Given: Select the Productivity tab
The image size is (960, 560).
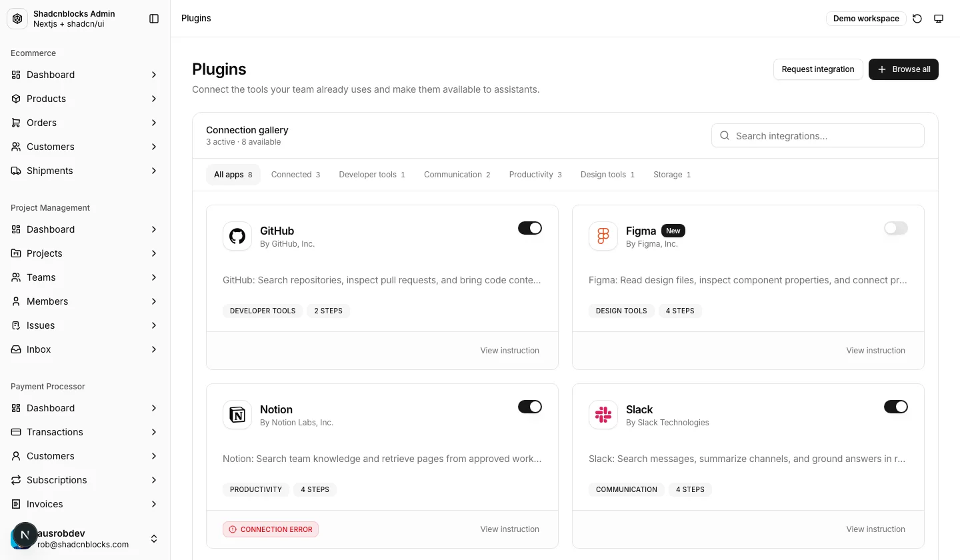Looking at the screenshot, I should (535, 175).
